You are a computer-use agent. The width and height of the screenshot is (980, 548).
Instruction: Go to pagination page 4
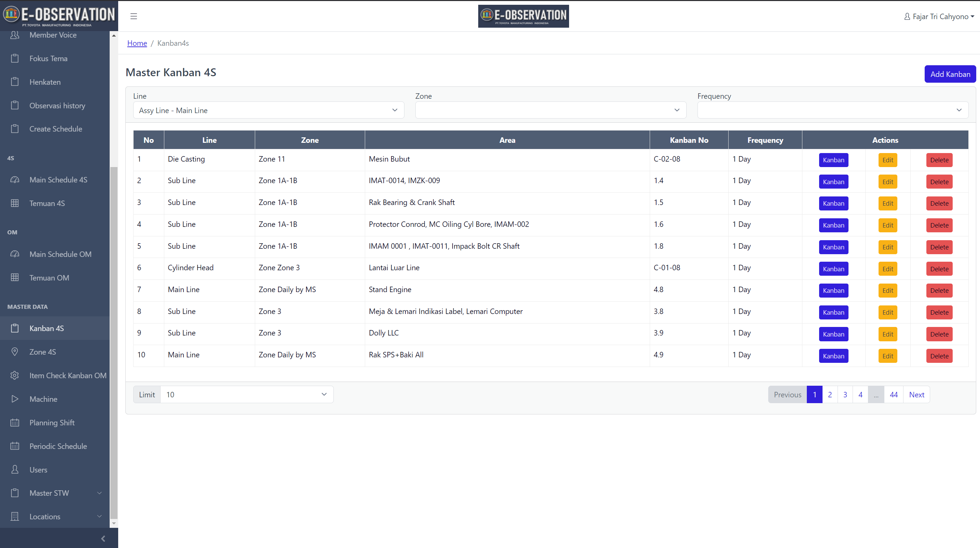pyautogui.click(x=860, y=395)
